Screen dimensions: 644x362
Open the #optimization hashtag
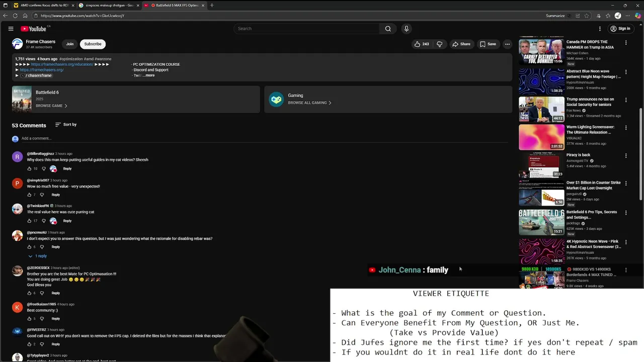(x=71, y=59)
